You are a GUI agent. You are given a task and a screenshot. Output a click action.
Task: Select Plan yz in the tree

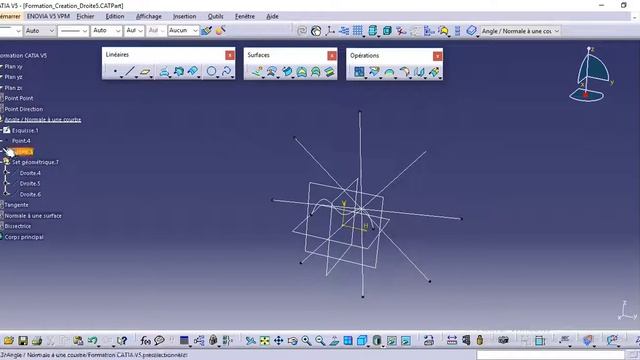point(13,77)
